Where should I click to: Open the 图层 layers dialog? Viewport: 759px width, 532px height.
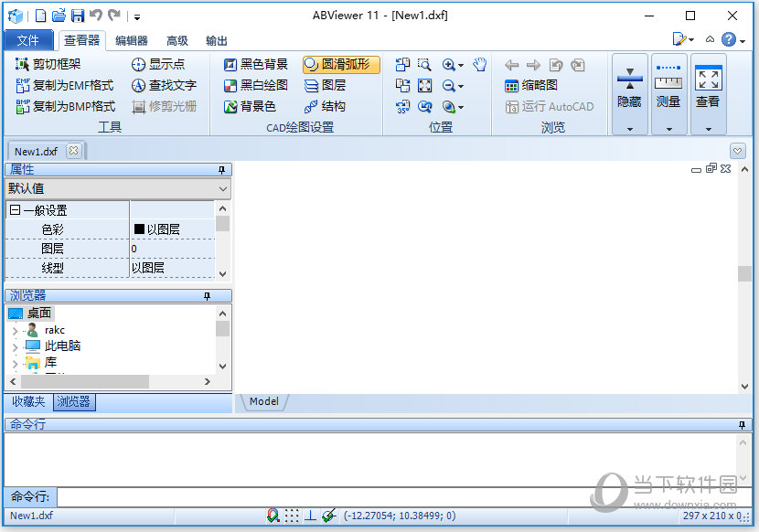325,85
